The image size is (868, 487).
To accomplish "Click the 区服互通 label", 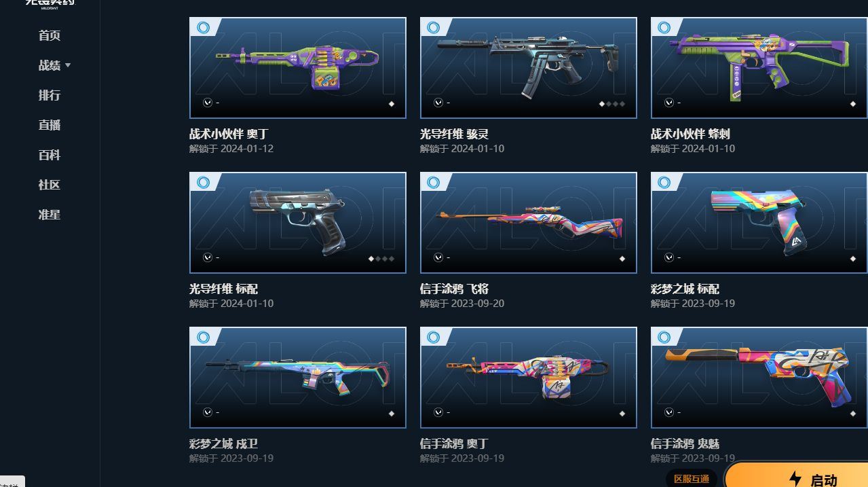I will coord(692,479).
